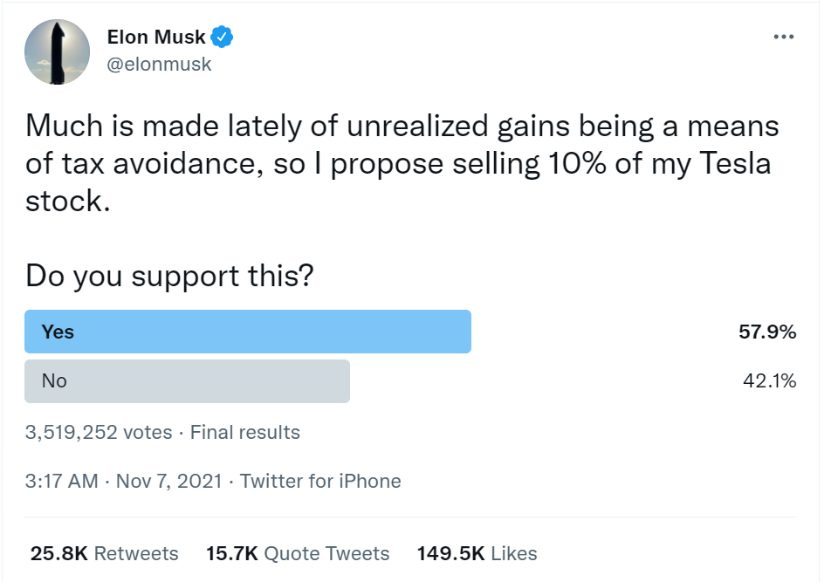The height and width of the screenshot is (583, 831).
Task: Open the three-dot more options menu
Action: (785, 38)
